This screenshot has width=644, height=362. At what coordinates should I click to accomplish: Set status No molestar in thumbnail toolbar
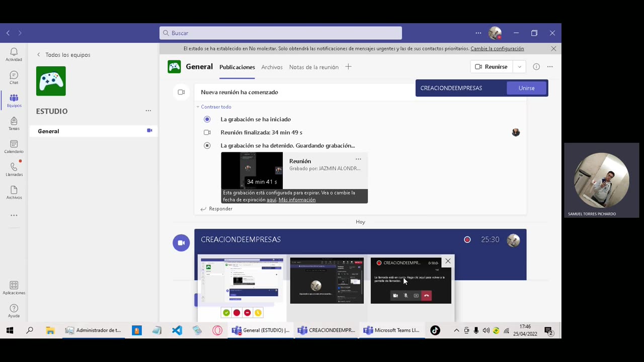pos(247,313)
